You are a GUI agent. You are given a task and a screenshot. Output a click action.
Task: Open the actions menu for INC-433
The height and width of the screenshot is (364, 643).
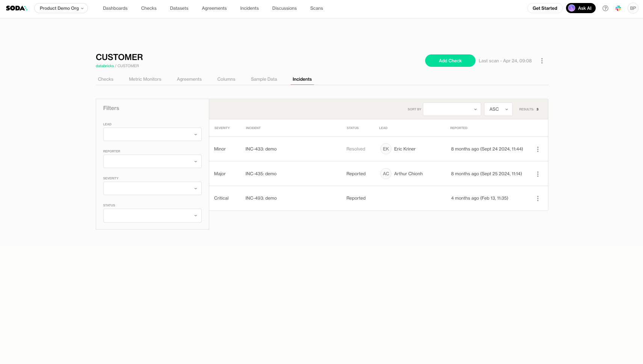[537, 149]
